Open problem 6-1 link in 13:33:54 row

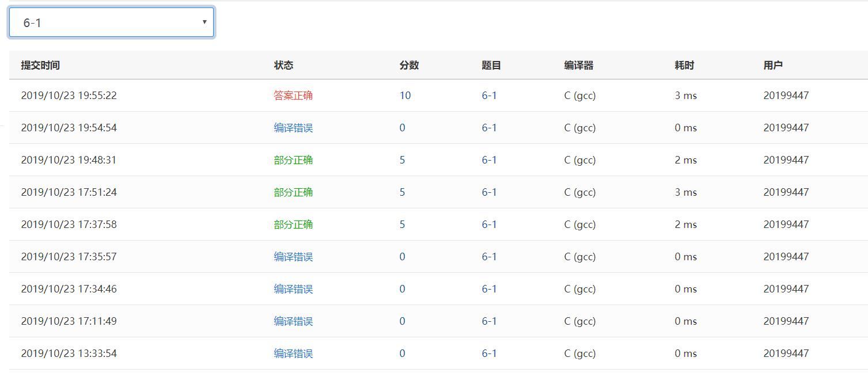coord(489,353)
